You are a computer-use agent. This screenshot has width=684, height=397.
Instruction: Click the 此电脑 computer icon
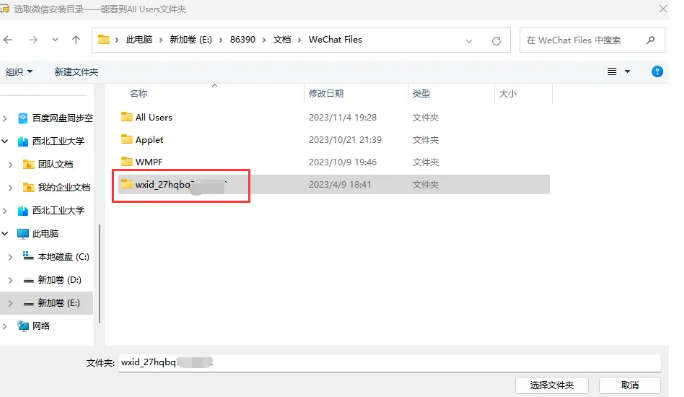(x=23, y=233)
